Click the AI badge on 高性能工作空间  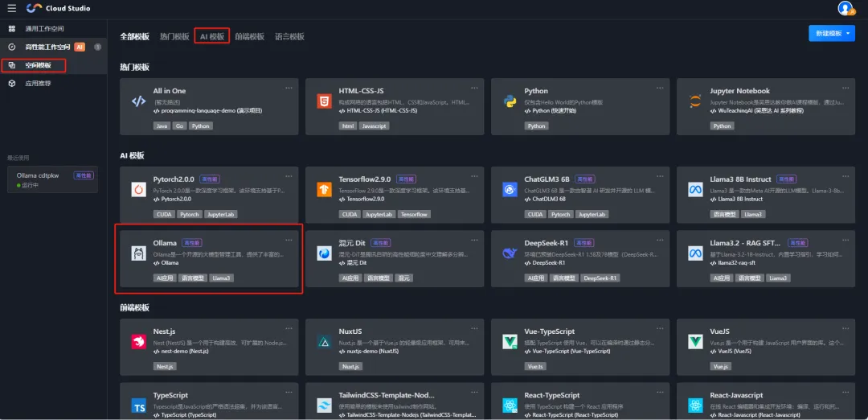(x=80, y=47)
